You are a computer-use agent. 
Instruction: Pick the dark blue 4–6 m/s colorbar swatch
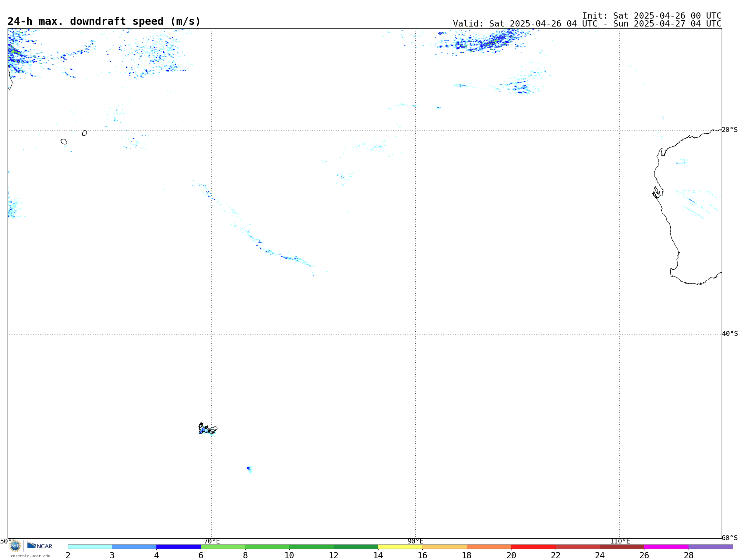179,547
